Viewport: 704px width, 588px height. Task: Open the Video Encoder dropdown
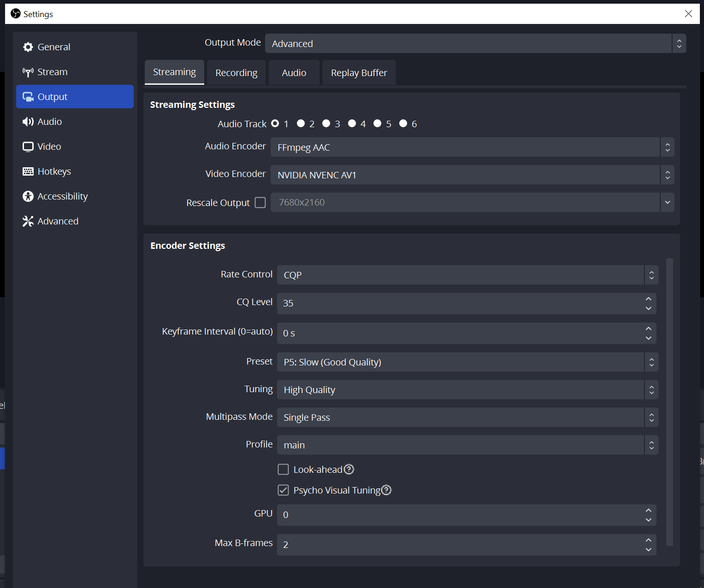[x=472, y=175]
